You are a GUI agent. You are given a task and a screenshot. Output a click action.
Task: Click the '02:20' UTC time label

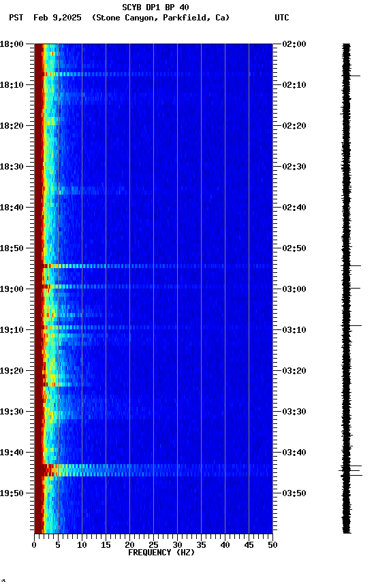[294, 126]
